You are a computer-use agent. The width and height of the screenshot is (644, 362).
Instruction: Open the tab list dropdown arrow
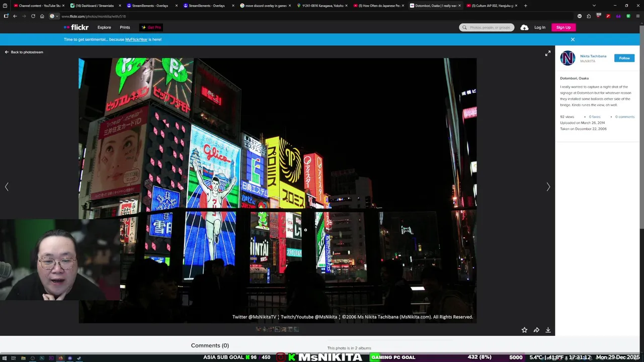pos(594,6)
